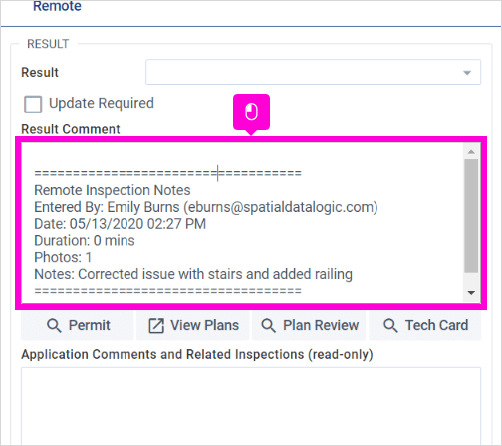Open the Result dropdown arrow
502x446 pixels.
[467, 73]
